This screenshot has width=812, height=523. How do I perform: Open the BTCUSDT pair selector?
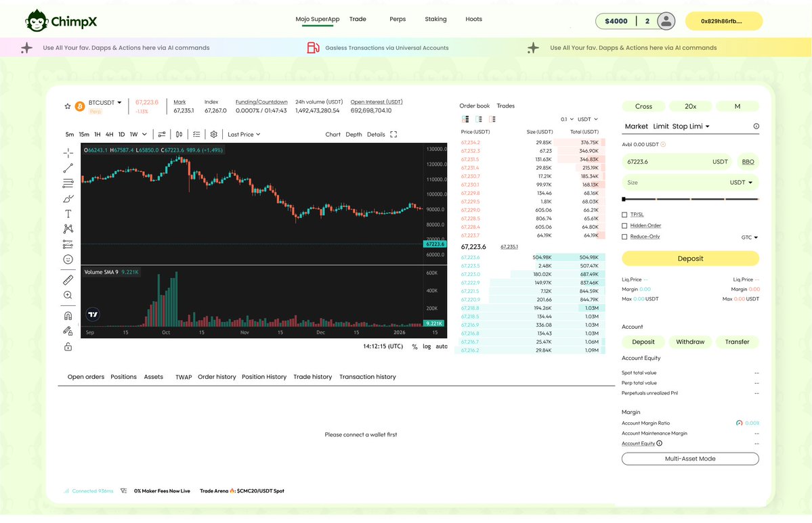click(103, 102)
